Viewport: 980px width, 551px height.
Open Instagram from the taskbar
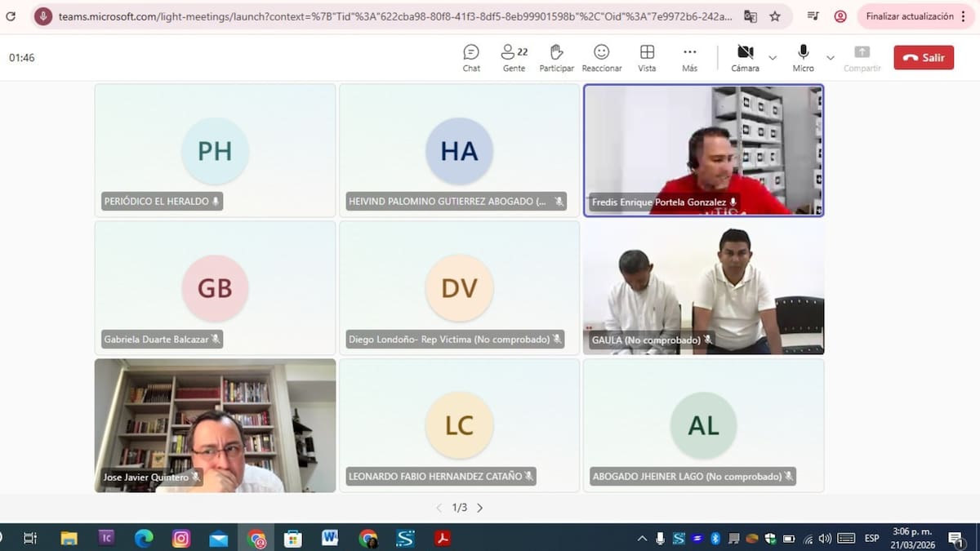point(181,538)
